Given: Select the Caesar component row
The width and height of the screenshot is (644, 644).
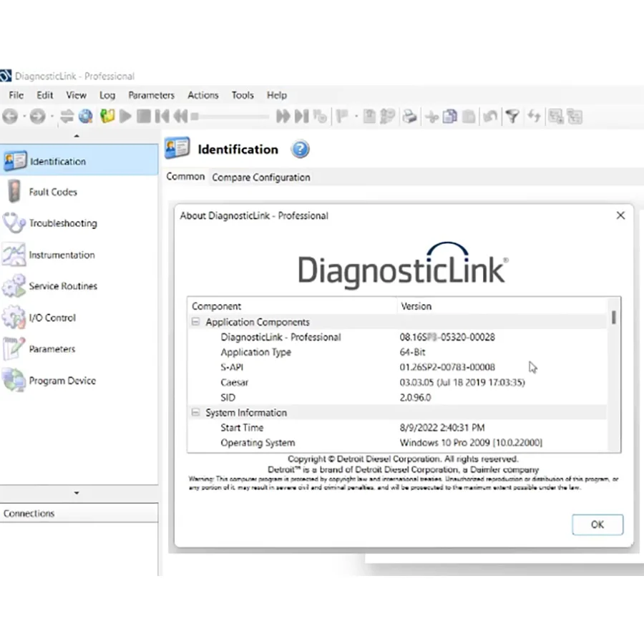Looking at the screenshot, I should [397, 382].
